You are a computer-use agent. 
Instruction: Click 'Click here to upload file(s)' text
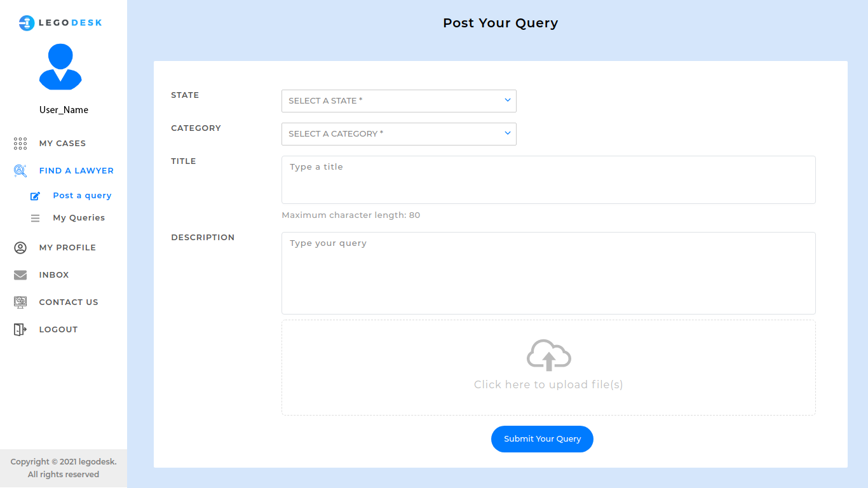click(548, 384)
